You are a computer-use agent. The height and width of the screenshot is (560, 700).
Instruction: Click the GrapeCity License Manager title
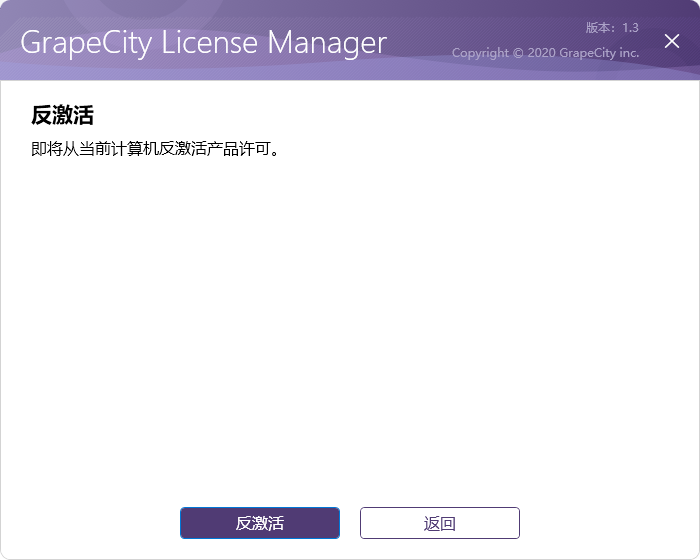tap(204, 43)
